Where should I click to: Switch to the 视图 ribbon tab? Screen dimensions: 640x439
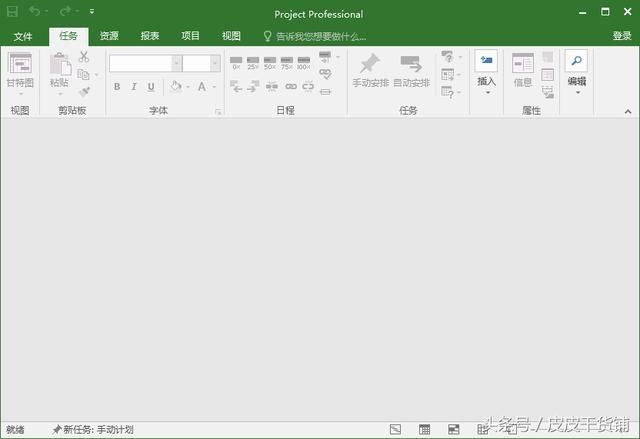[231, 36]
